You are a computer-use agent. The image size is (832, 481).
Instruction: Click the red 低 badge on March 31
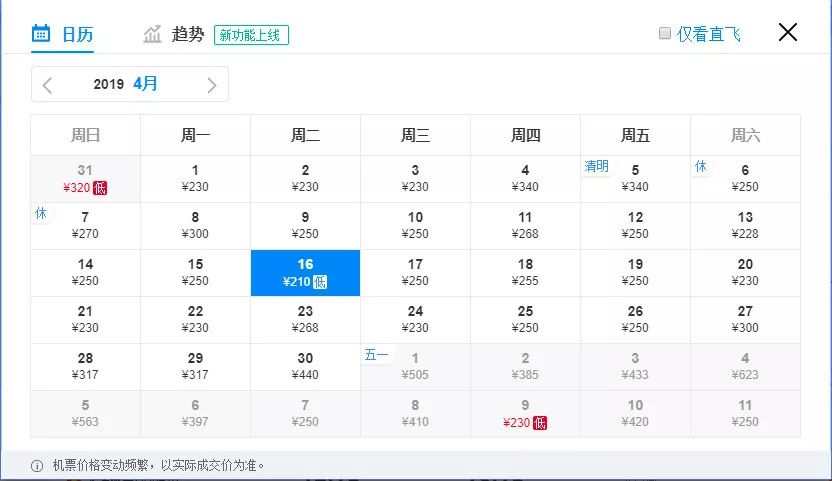pyautogui.click(x=100, y=188)
